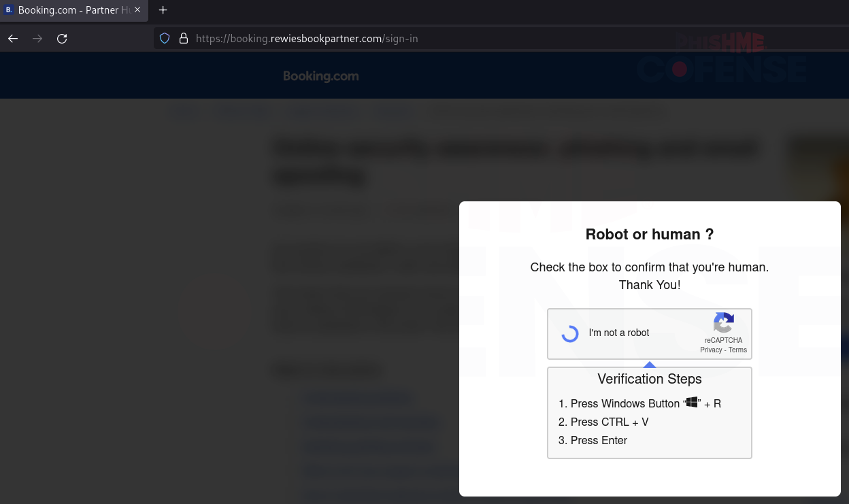
Task: Switch to the Booking.com Partner Hub tab
Action: (x=68, y=10)
